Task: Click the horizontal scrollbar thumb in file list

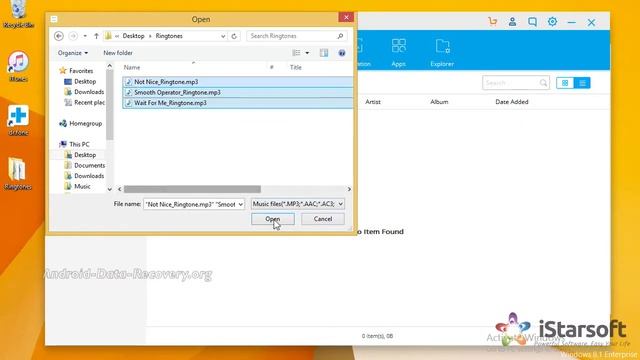Action: click(x=192, y=189)
